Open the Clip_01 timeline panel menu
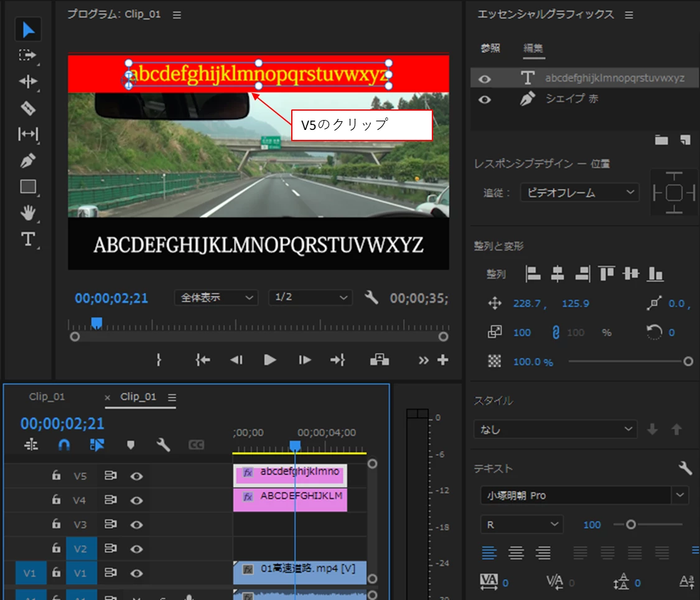The image size is (700, 600). pyautogui.click(x=172, y=397)
